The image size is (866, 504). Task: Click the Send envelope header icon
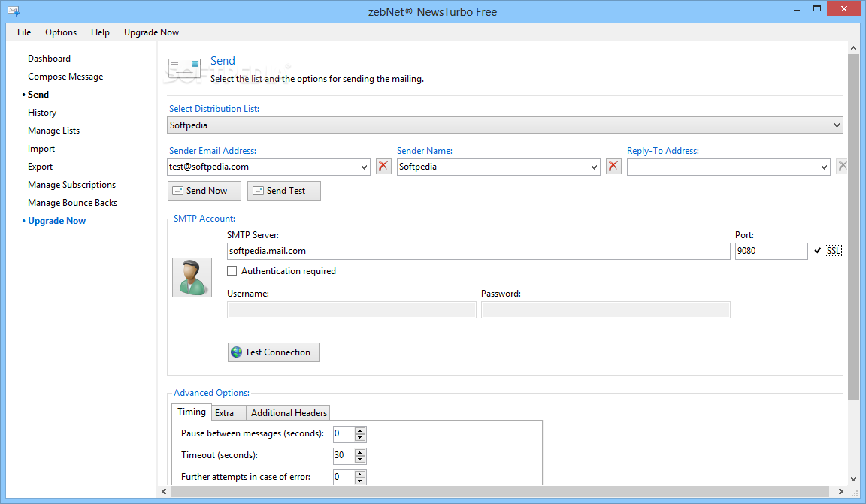coord(184,69)
